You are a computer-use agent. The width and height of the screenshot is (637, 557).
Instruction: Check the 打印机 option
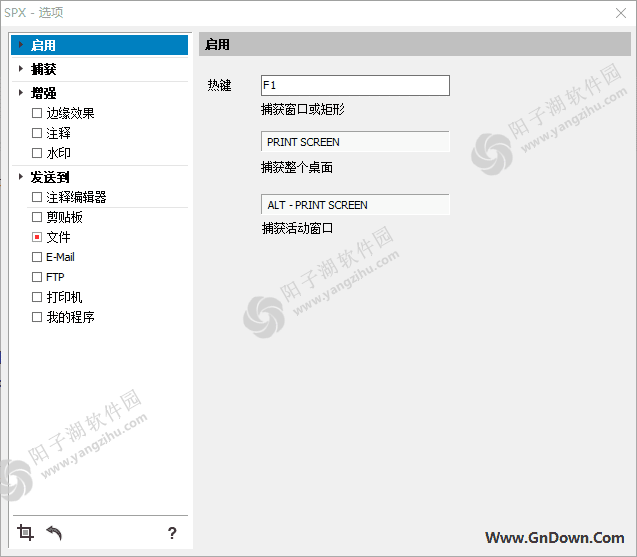pyautogui.click(x=37, y=297)
